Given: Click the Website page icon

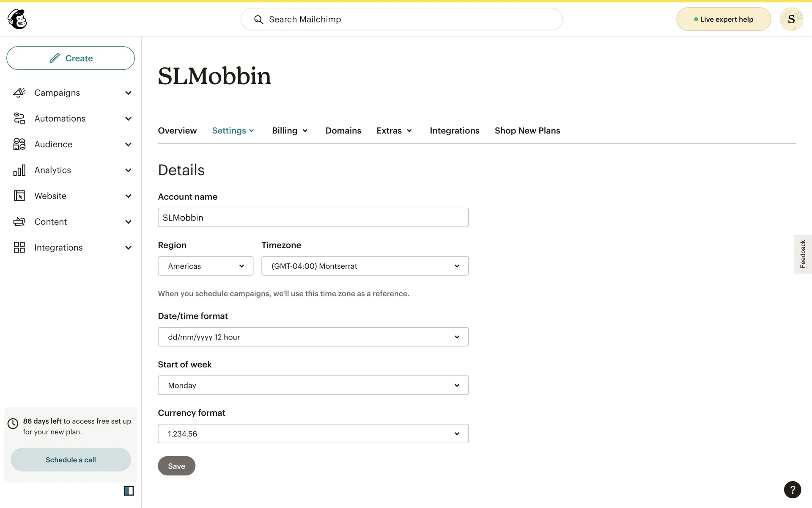Looking at the screenshot, I should 19,196.
